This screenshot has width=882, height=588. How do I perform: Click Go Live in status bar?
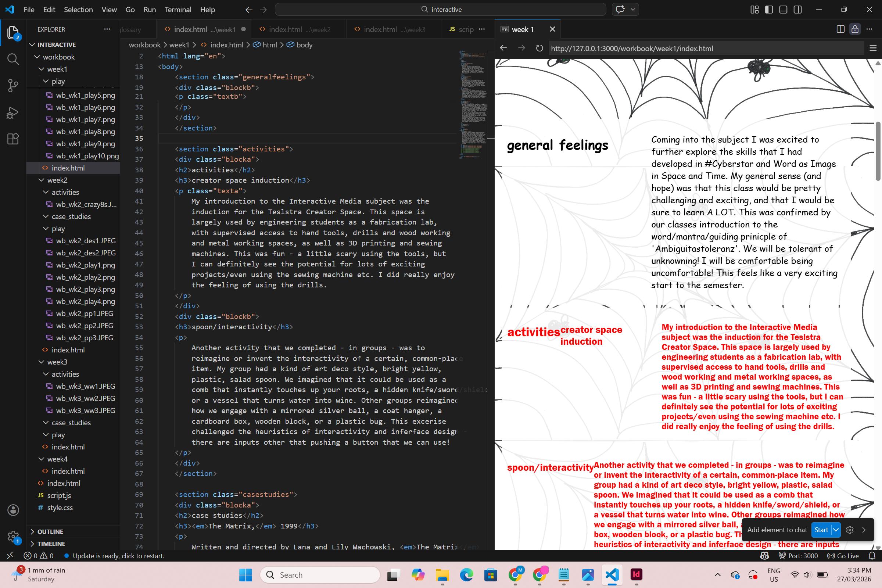[x=843, y=556]
